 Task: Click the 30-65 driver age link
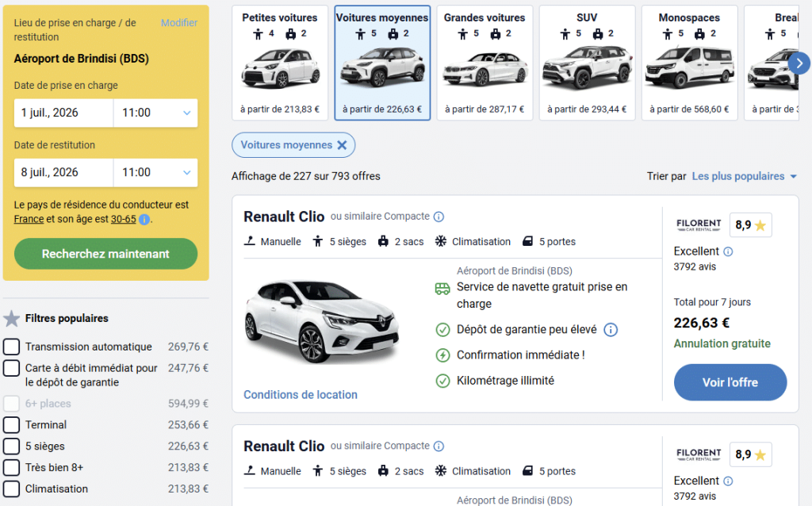click(x=123, y=219)
